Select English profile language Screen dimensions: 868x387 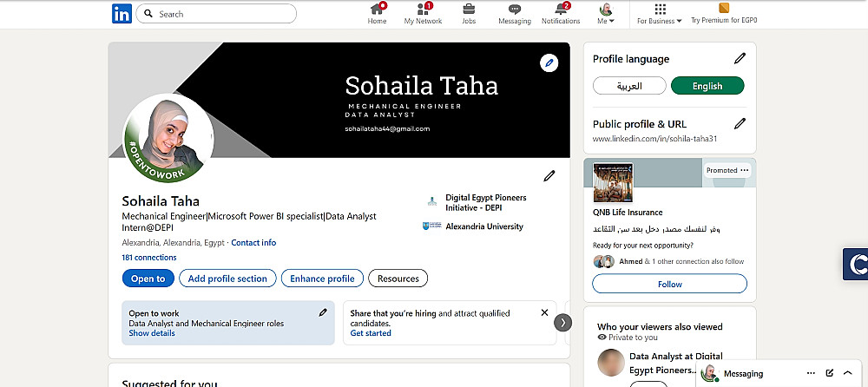(x=707, y=86)
